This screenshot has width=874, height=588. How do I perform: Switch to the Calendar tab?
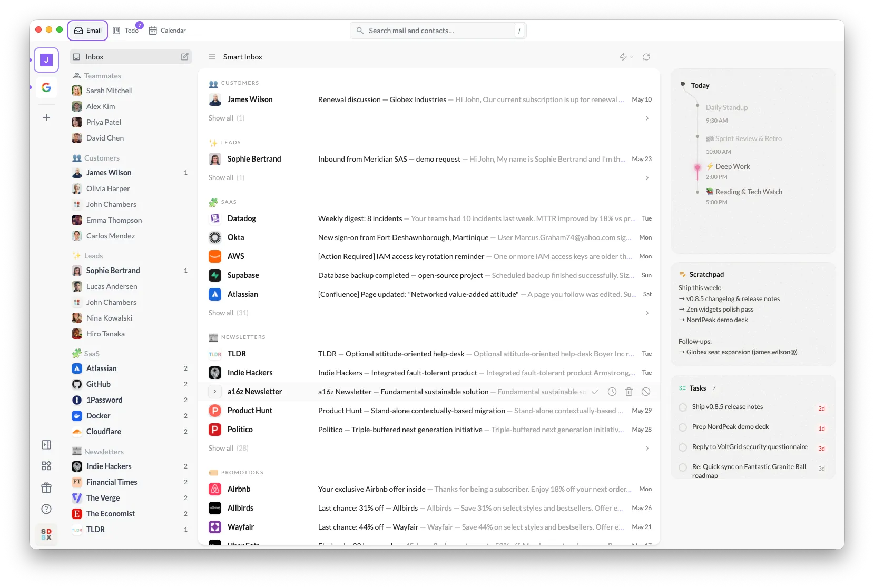[167, 31]
